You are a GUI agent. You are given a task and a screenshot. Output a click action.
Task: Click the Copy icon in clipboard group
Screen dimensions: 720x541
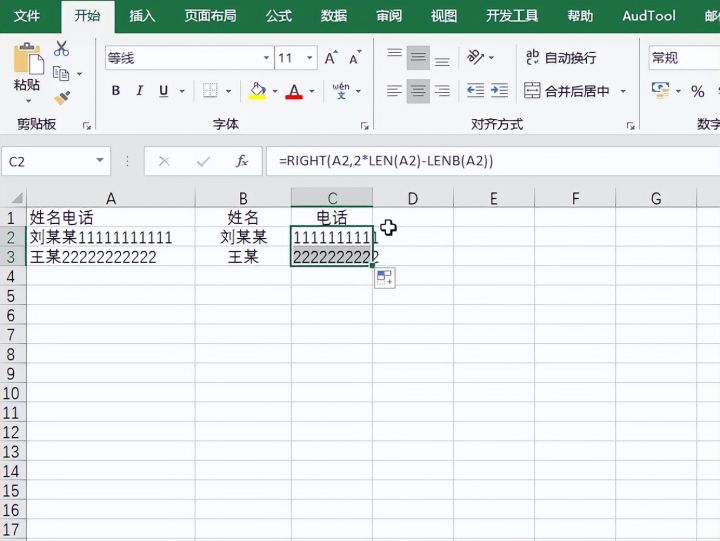[x=61, y=73]
